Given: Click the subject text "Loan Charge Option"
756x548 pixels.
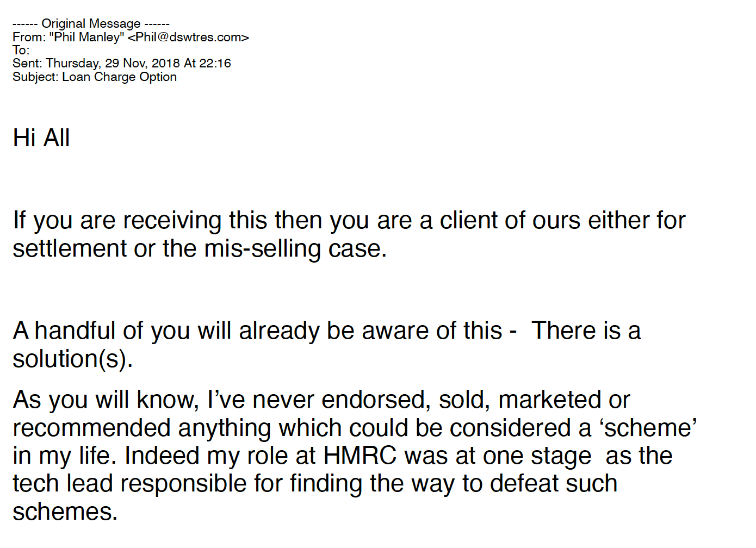Looking at the screenshot, I should tap(119, 77).
